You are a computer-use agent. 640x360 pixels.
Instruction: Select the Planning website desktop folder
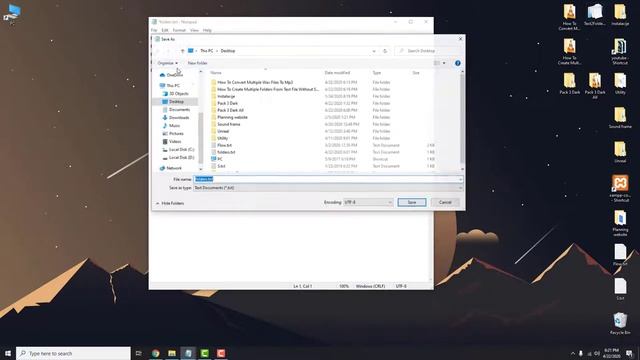click(x=620, y=223)
